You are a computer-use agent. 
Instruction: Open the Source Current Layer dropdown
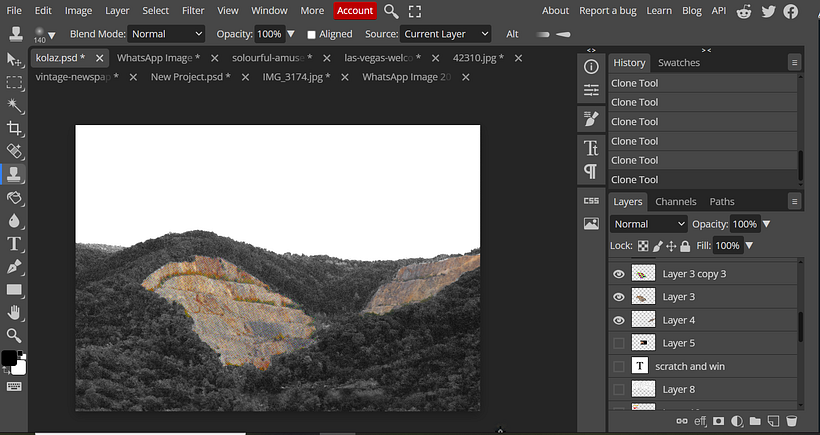pyautogui.click(x=446, y=34)
